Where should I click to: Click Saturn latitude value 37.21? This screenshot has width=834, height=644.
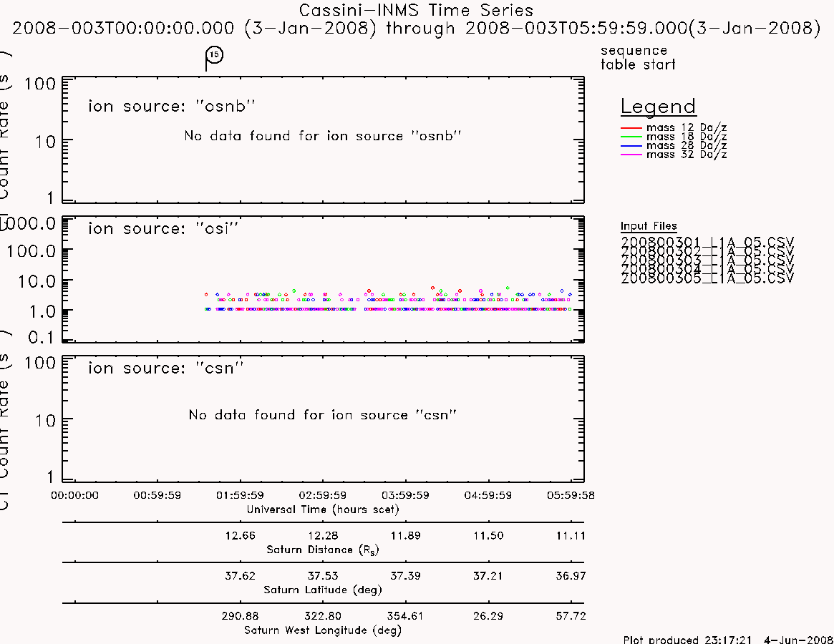click(x=488, y=576)
